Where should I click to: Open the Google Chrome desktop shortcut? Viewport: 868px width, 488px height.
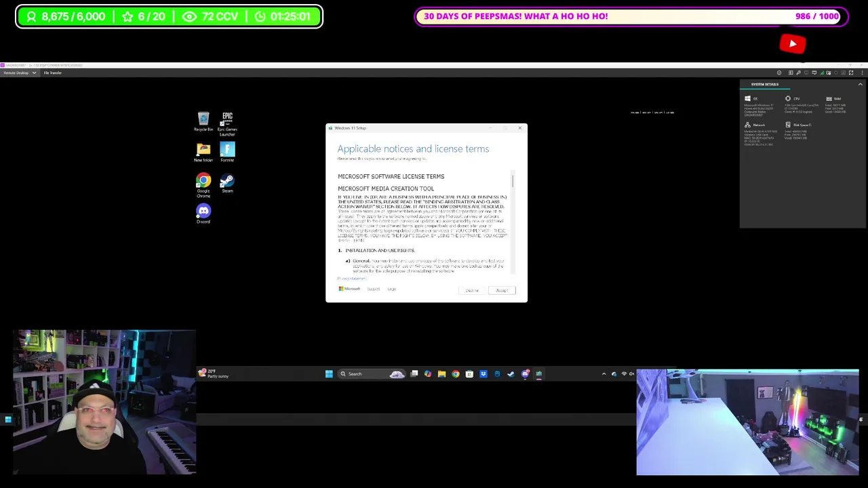click(x=203, y=185)
